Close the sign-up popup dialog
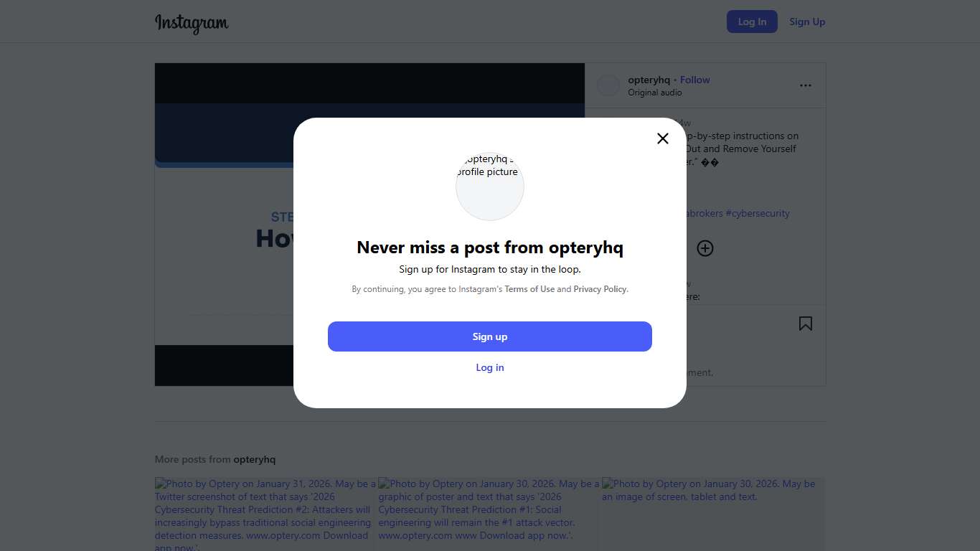 tap(663, 138)
